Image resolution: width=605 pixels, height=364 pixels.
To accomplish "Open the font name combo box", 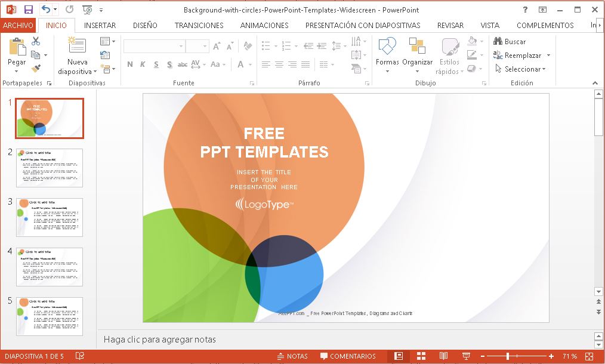I will (x=154, y=47).
